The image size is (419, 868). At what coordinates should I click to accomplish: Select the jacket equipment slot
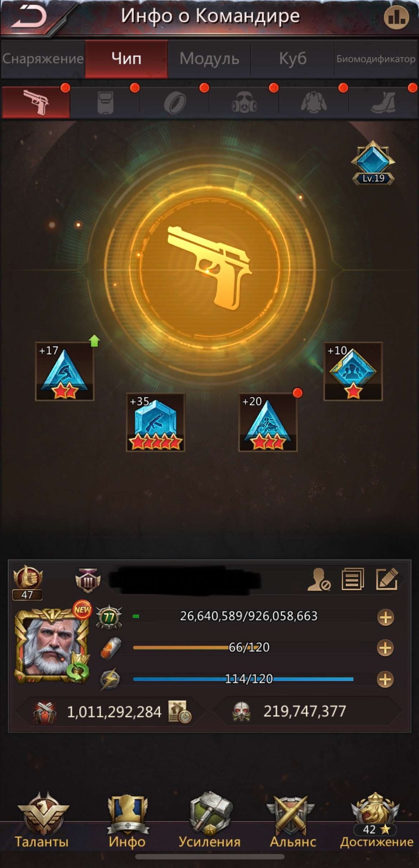[314, 102]
